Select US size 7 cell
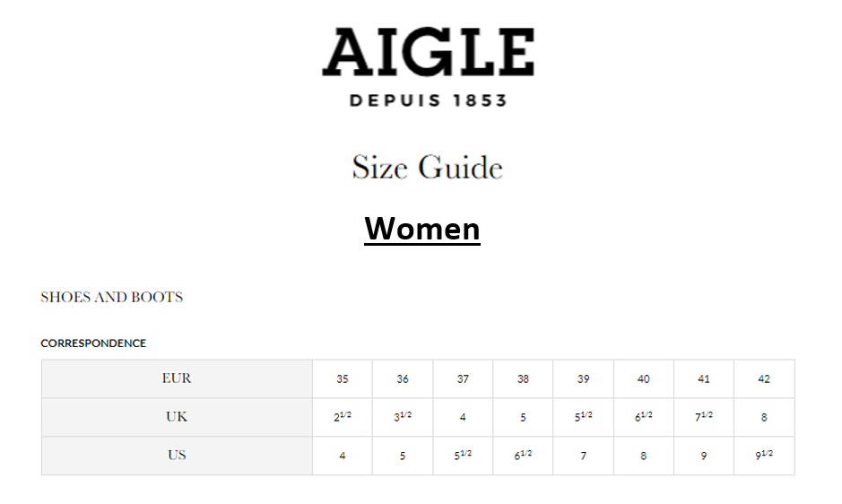The width and height of the screenshot is (842, 504). pos(583,456)
